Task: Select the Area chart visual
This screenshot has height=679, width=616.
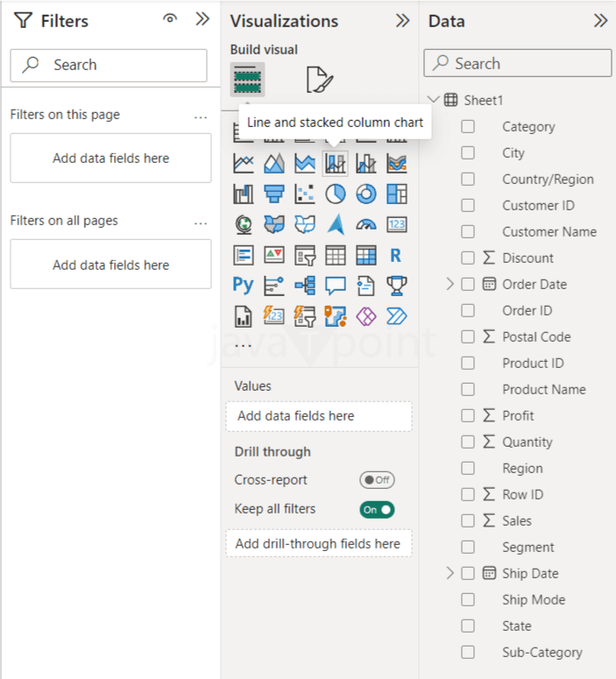Action: (274, 163)
